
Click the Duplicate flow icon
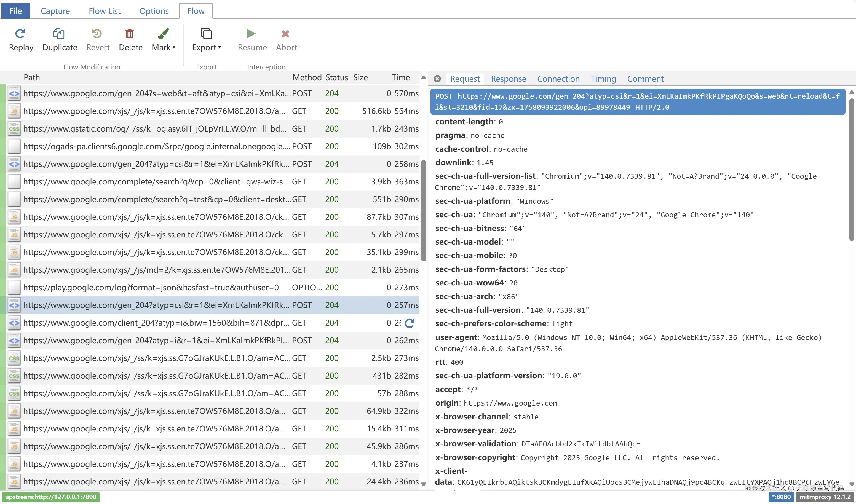coord(58,34)
